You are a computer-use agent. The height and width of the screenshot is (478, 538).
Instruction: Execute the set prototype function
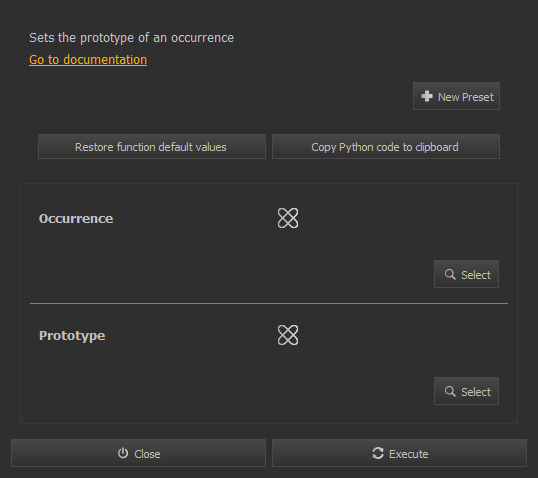pyautogui.click(x=399, y=453)
